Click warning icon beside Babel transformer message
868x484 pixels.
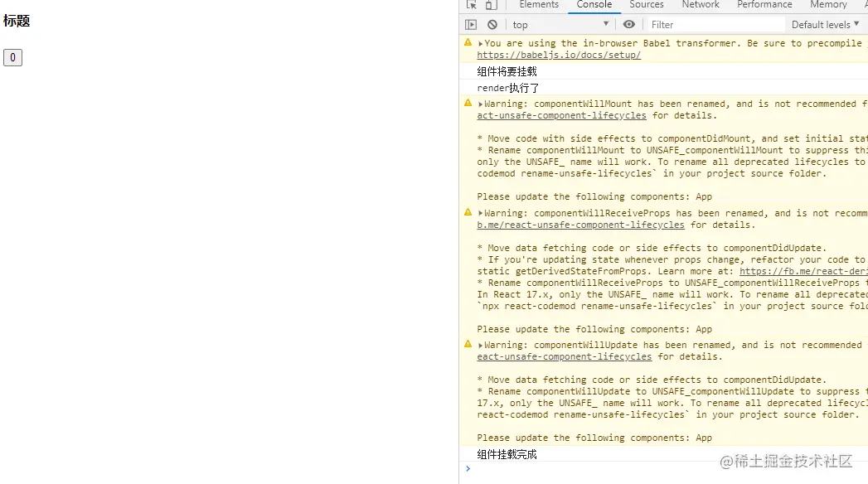click(468, 42)
